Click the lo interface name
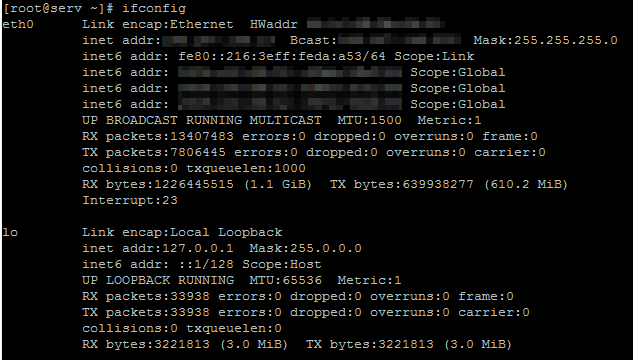Viewport: 633px width, 360px height. coord(10,232)
